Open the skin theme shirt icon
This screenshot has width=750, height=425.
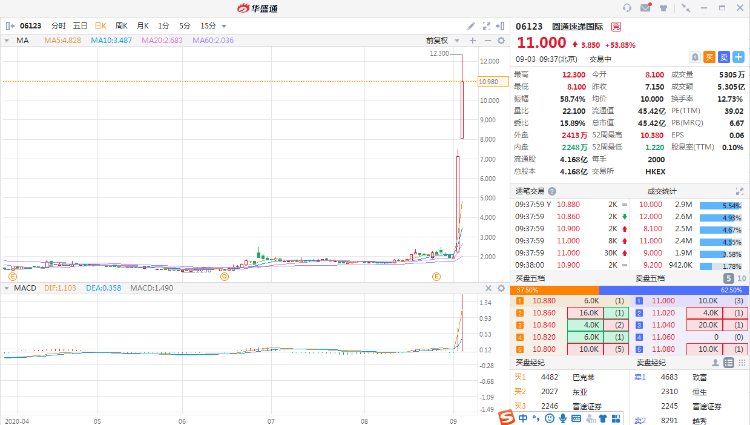point(663,8)
